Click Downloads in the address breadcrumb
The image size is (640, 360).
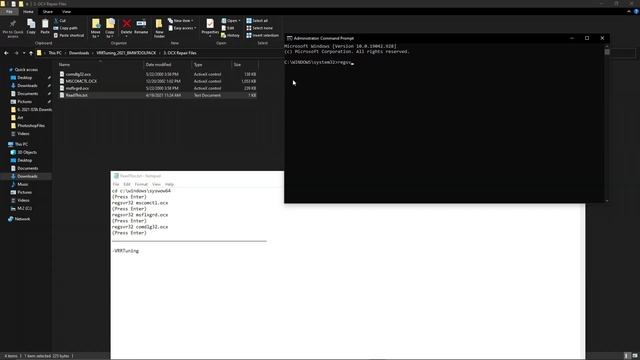[79, 53]
